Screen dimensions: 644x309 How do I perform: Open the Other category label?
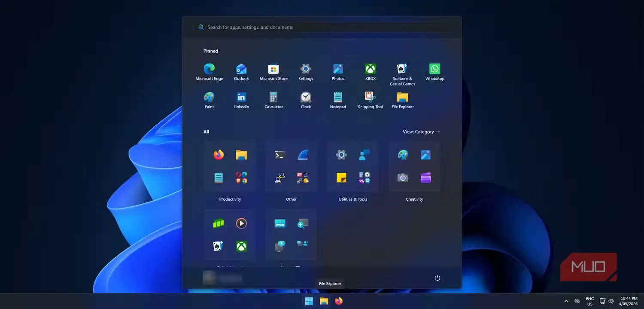pyautogui.click(x=291, y=199)
